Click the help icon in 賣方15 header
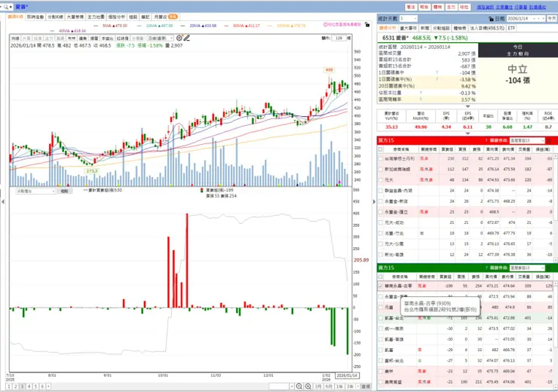The width and height of the screenshot is (558, 392). tap(486, 268)
